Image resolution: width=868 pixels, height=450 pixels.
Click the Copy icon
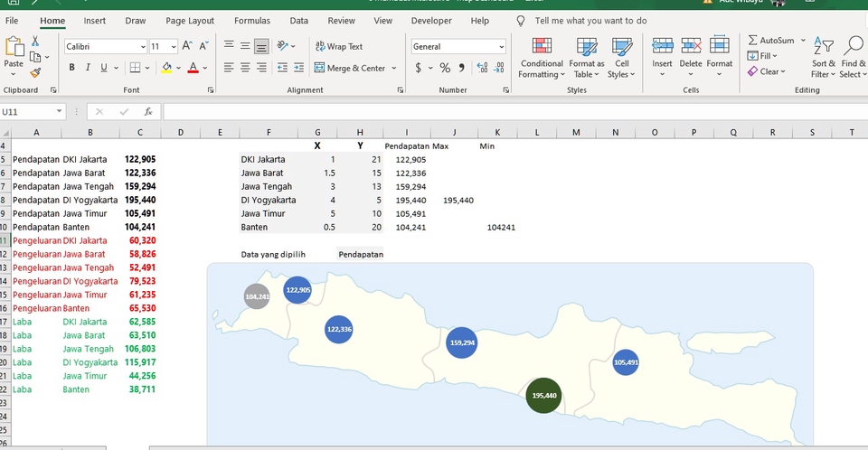tap(35, 57)
